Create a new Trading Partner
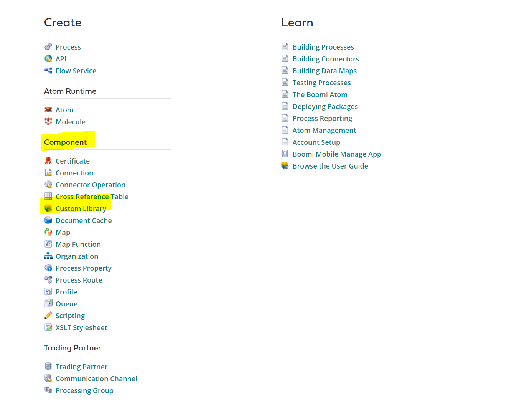This screenshot has width=532, height=405. 81,367
